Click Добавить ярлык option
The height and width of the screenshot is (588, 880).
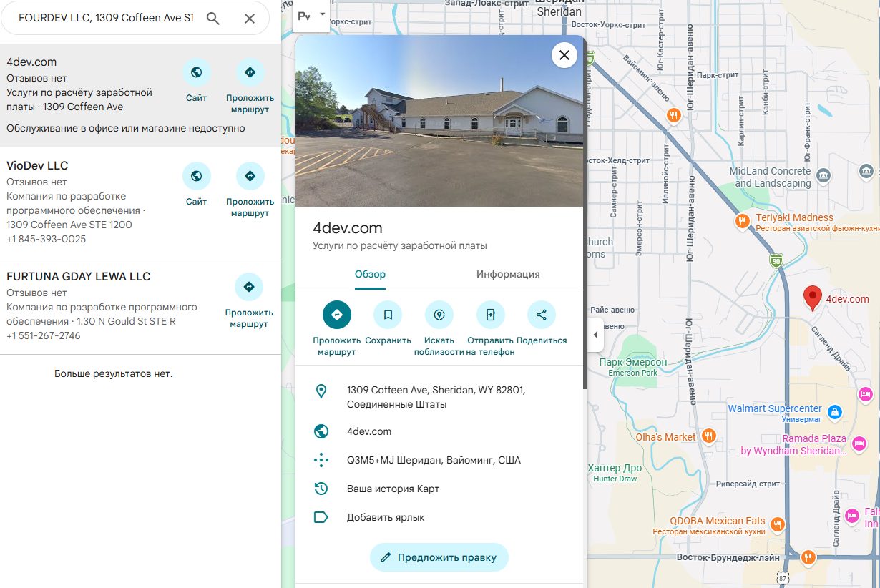pos(386,517)
